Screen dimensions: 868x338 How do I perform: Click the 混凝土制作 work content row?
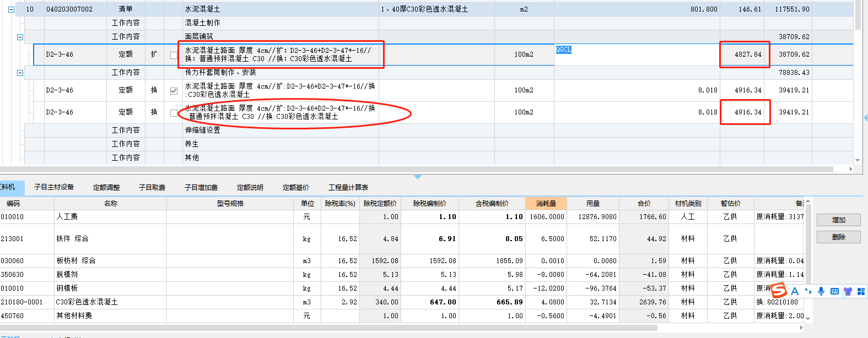point(202,23)
